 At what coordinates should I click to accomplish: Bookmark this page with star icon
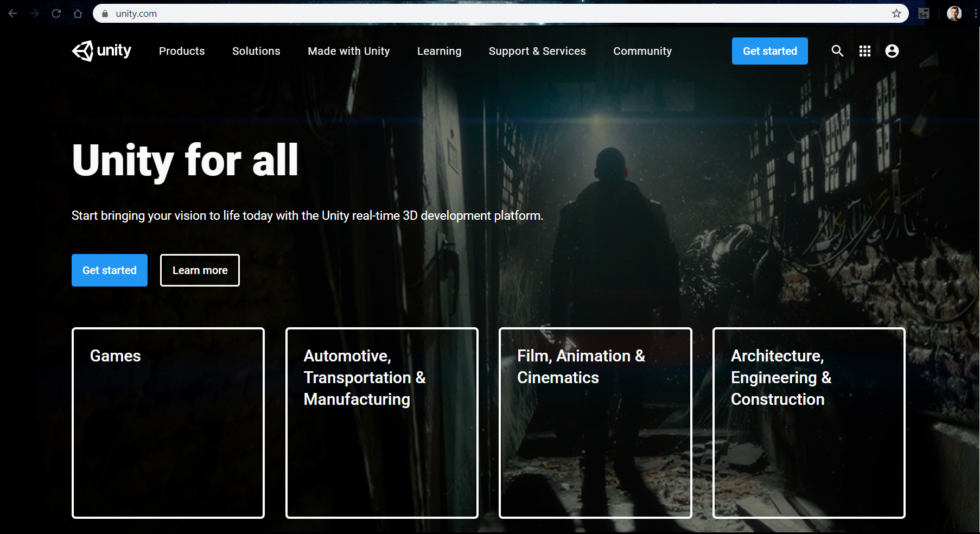point(896,14)
